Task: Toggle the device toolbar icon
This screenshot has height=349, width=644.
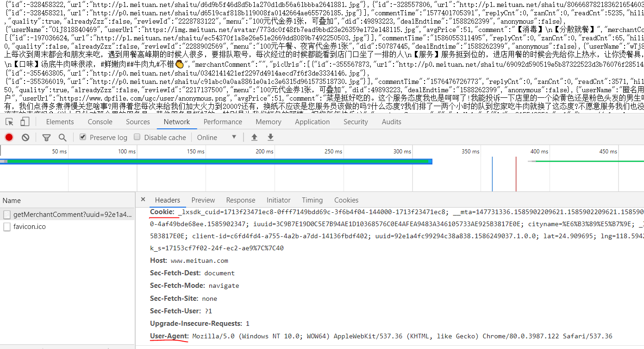Action: (25, 122)
